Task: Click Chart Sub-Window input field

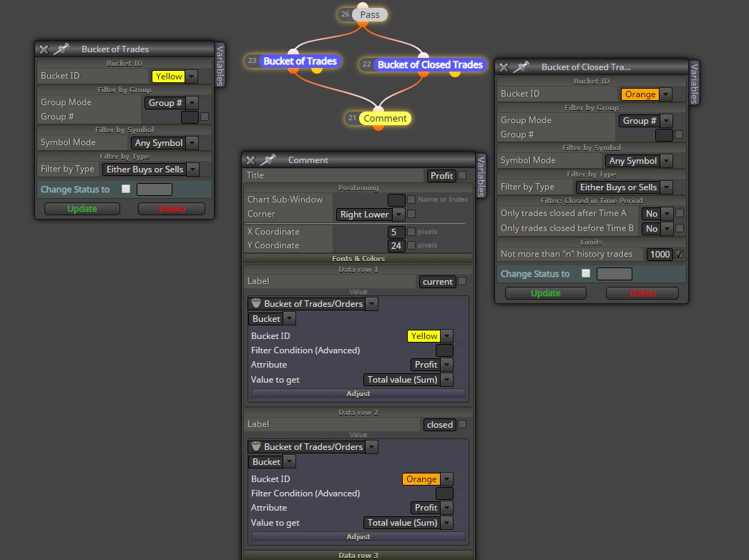Action: coord(396,200)
